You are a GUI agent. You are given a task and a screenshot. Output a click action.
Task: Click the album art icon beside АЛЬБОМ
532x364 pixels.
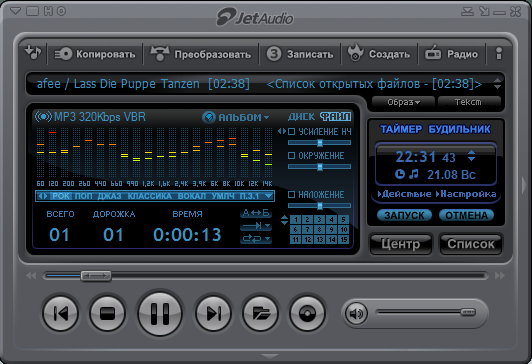pyautogui.click(x=208, y=117)
